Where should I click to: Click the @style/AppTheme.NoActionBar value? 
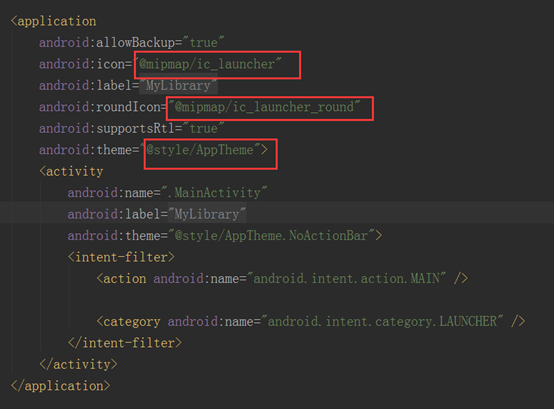click(271, 236)
